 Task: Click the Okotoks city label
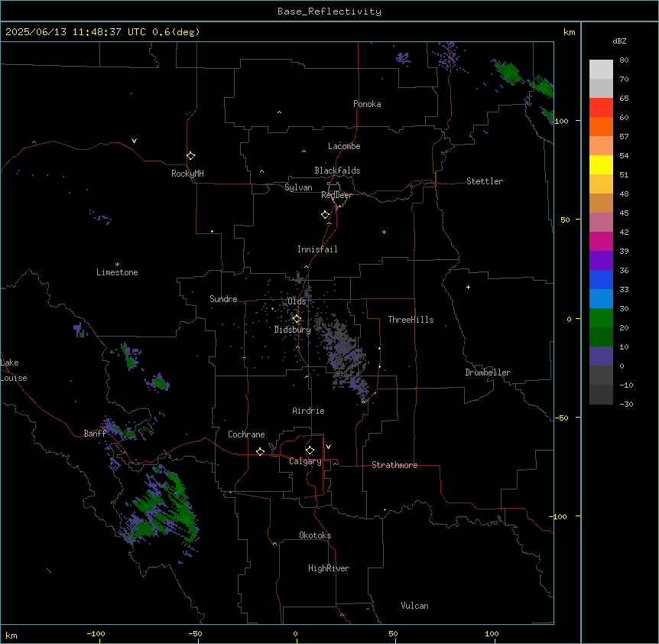(315, 535)
